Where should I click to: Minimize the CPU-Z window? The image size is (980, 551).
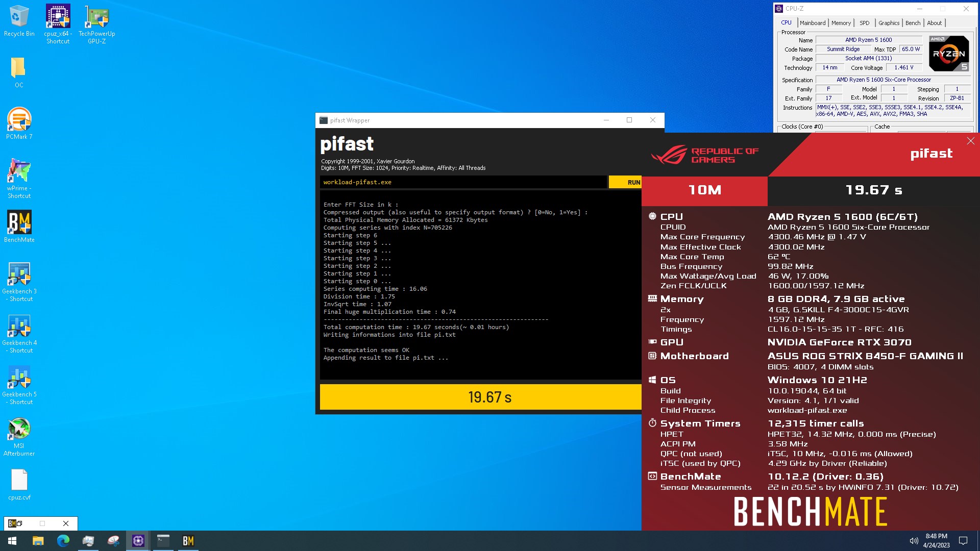pyautogui.click(x=919, y=9)
